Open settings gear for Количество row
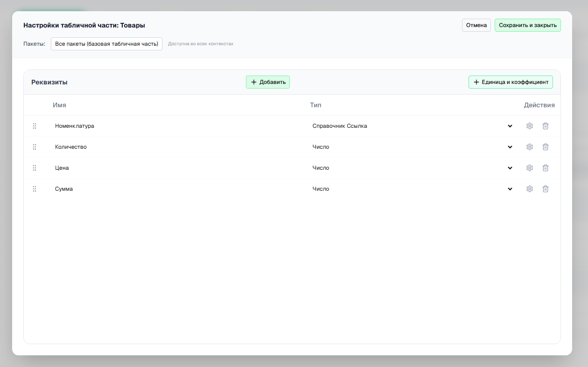The width and height of the screenshot is (588, 367). coord(529,147)
